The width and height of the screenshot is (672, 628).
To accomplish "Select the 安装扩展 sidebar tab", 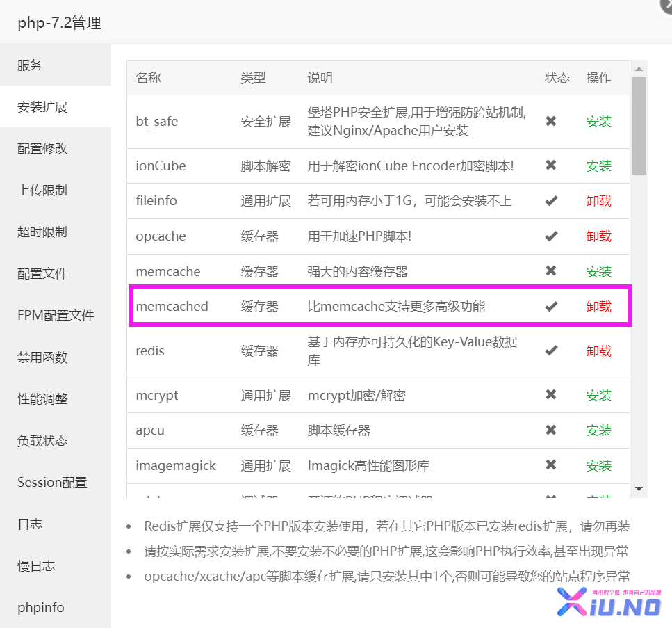I will pyautogui.click(x=56, y=106).
